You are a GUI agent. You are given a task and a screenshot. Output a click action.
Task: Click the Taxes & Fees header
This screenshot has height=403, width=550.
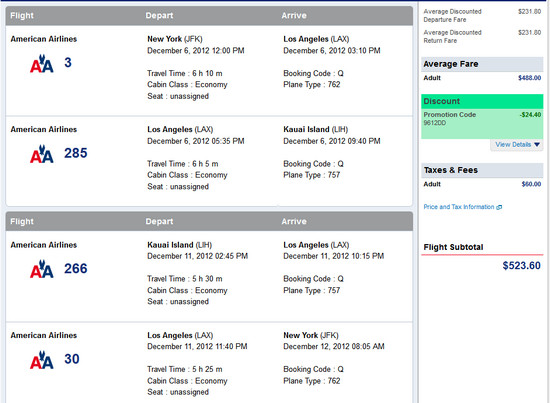pyautogui.click(x=482, y=170)
